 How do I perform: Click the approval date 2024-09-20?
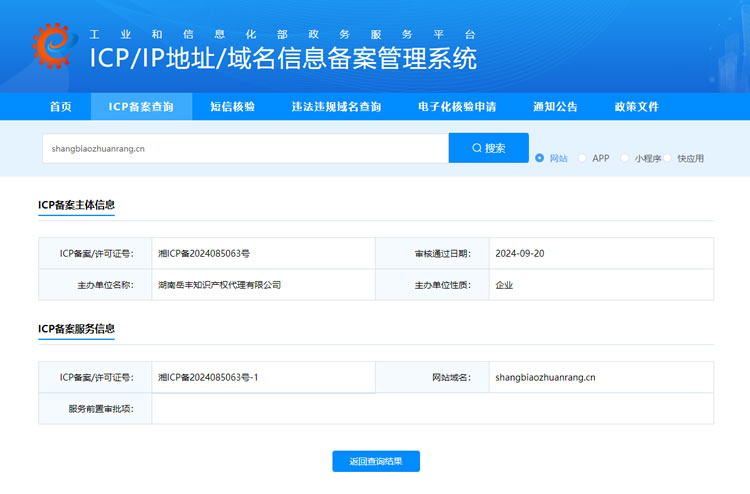pos(520,253)
